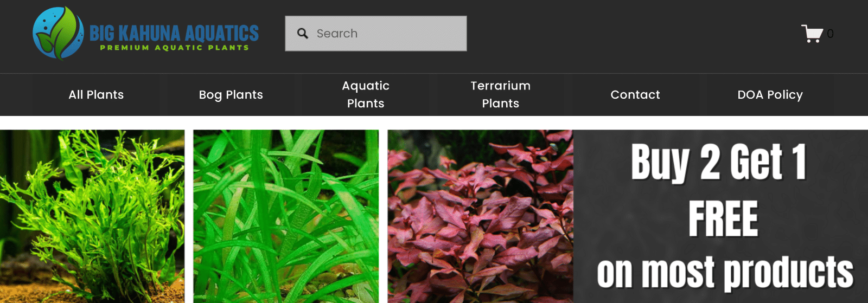View the DOA Policy page

coord(770,95)
